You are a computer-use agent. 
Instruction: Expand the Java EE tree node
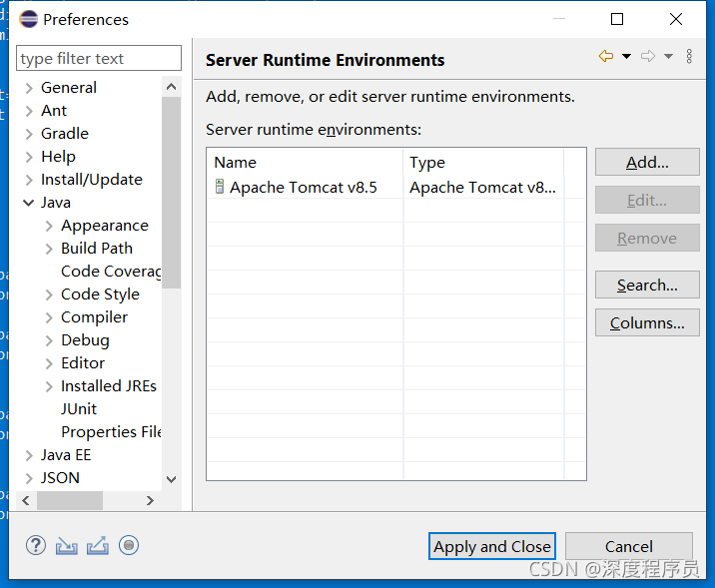point(29,455)
